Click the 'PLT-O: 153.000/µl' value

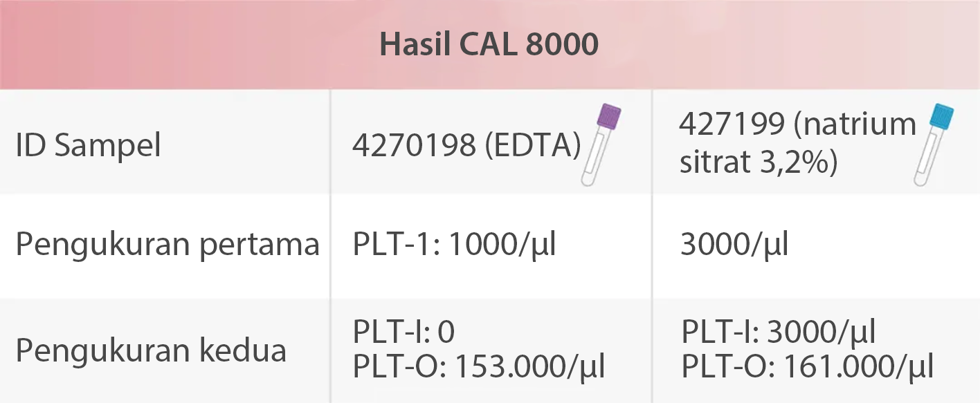[x=479, y=368]
